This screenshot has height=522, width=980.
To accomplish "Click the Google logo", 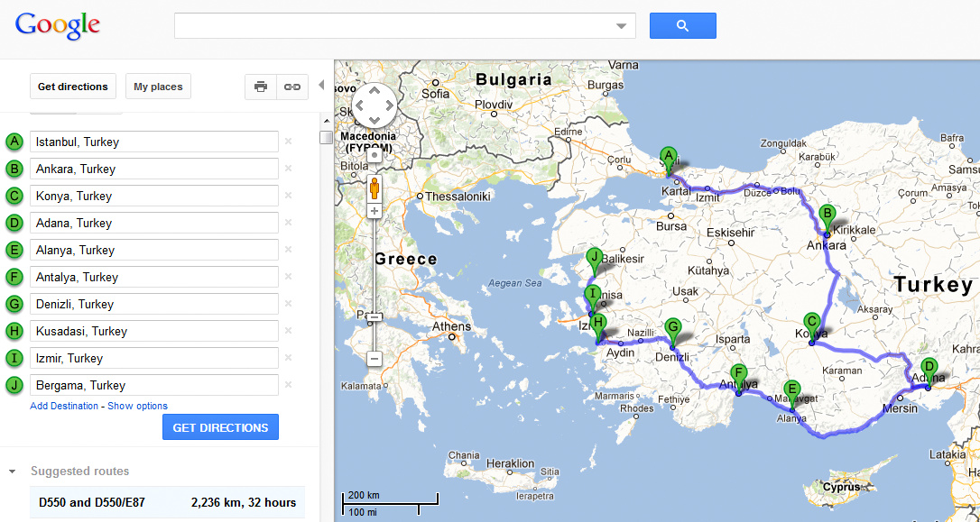I will (58, 25).
